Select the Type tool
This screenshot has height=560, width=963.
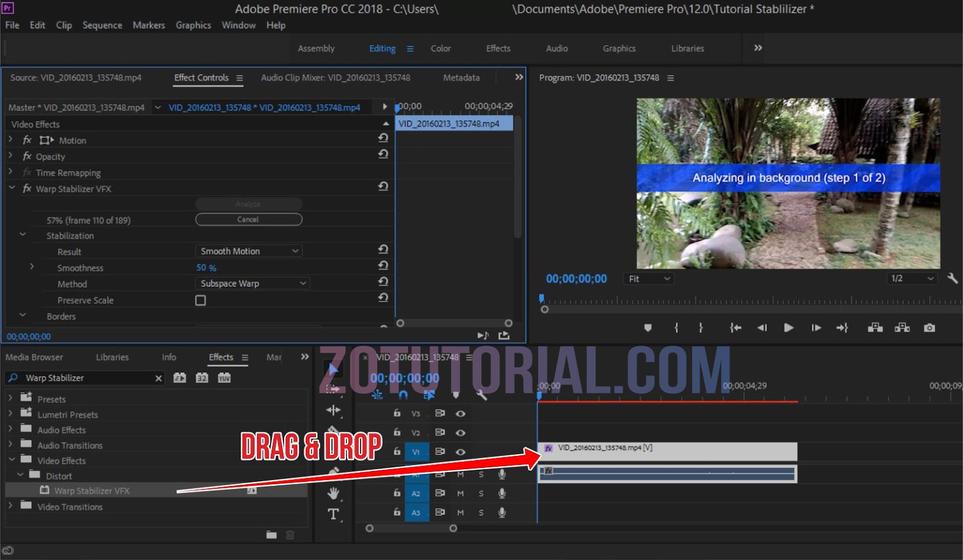point(333,514)
